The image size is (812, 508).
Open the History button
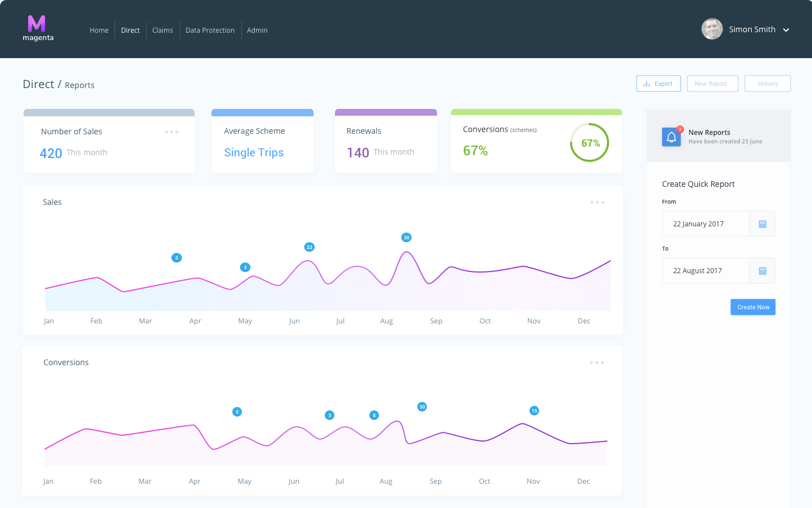(767, 84)
